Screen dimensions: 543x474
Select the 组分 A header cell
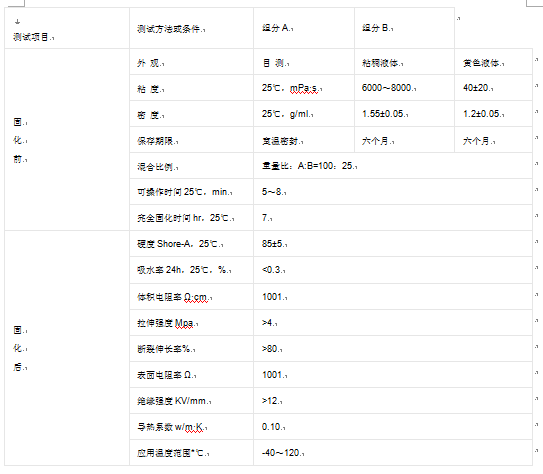tap(304, 28)
